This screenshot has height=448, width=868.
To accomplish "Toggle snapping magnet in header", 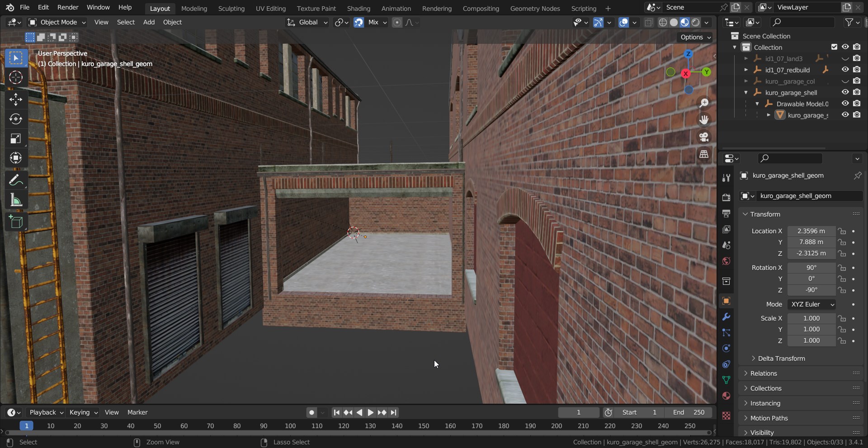I will pos(359,23).
